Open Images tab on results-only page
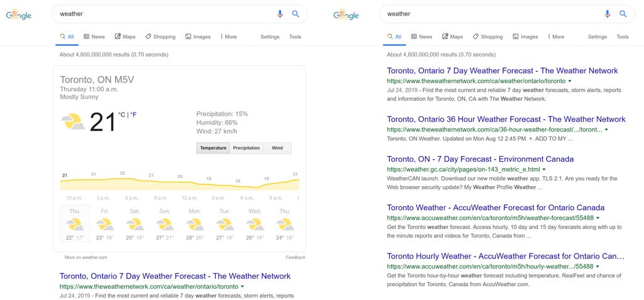Screen dimensions: 644x300 525,36
